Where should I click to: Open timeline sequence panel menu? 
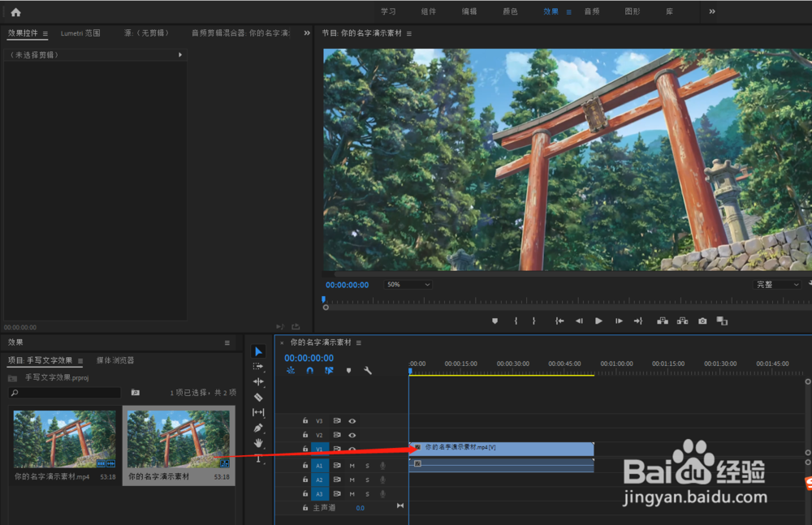coord(358,342)
